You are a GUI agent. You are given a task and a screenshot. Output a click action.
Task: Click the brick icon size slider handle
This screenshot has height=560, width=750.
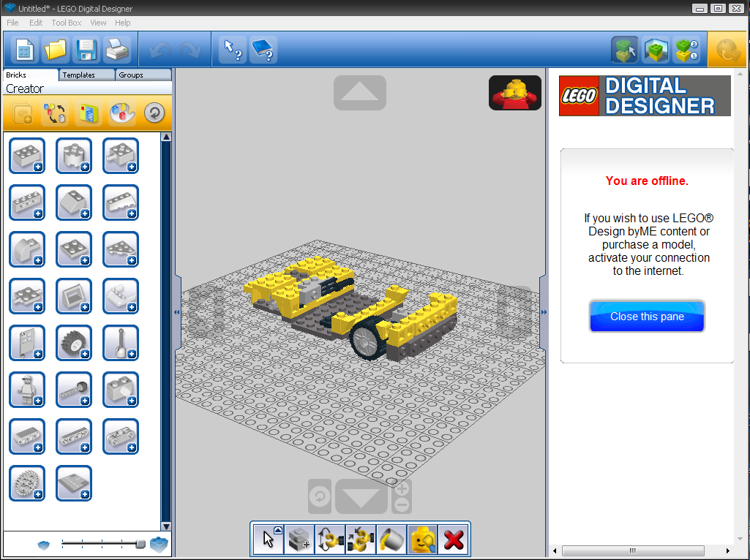coord(140,544)
